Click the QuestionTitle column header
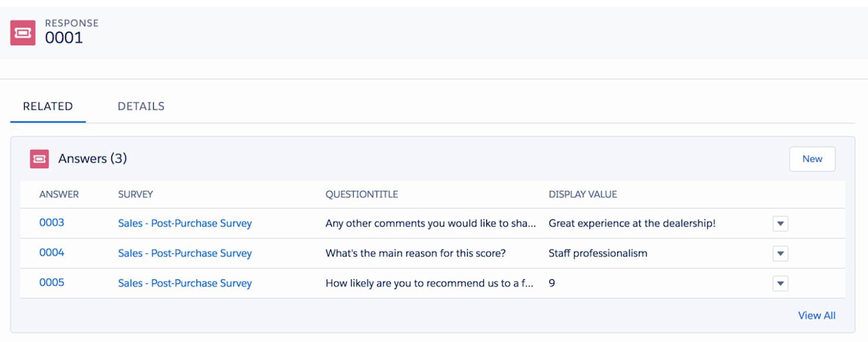The image size is (868, 342). tap(361, 194)
